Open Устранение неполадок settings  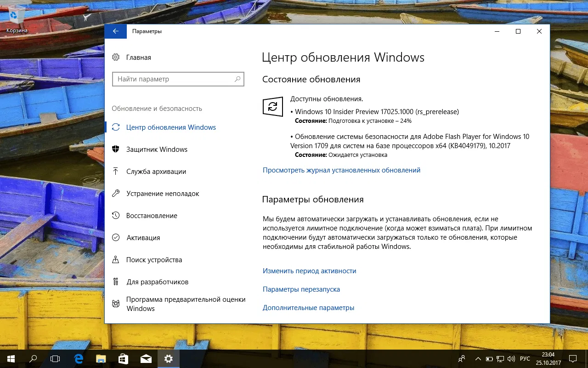pos(163,193)
